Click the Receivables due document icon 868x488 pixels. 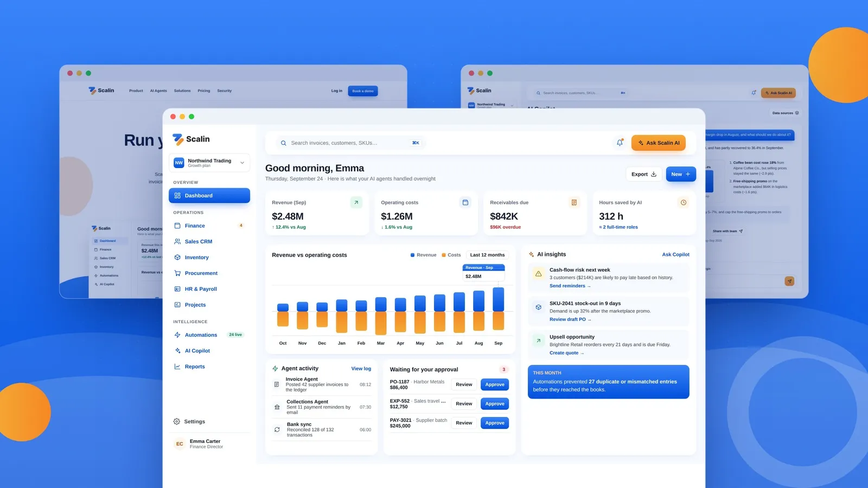(x=574, y=202)
